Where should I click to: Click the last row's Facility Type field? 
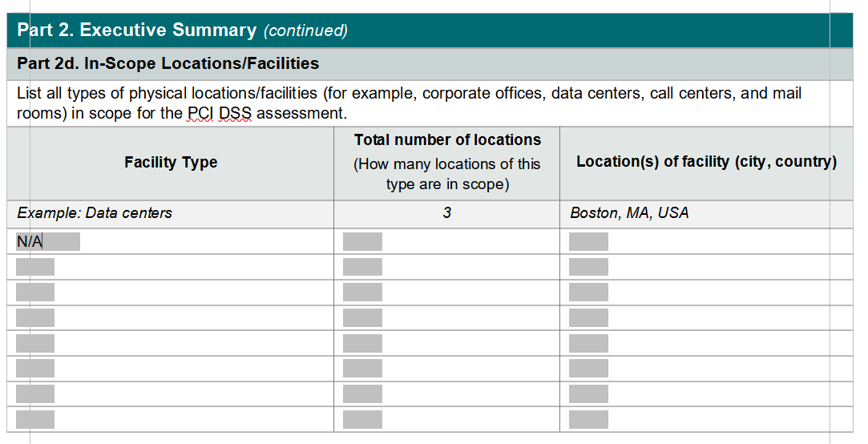tap(35, 419)
